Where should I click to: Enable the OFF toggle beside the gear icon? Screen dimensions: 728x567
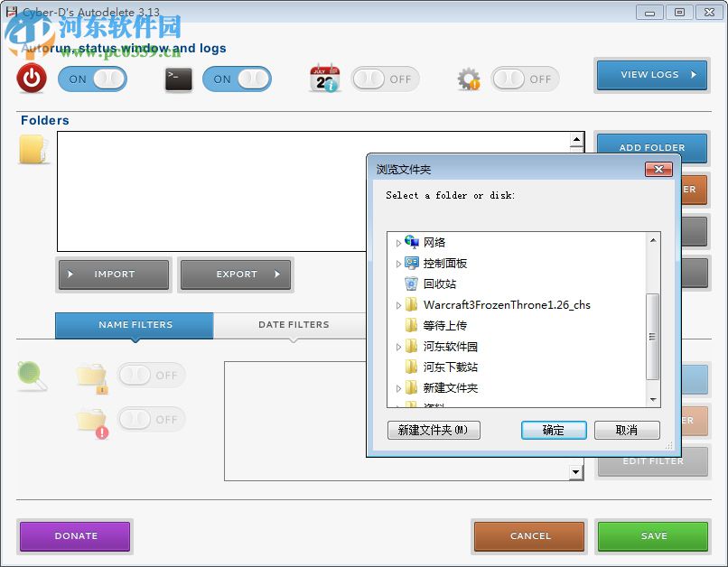525,79
